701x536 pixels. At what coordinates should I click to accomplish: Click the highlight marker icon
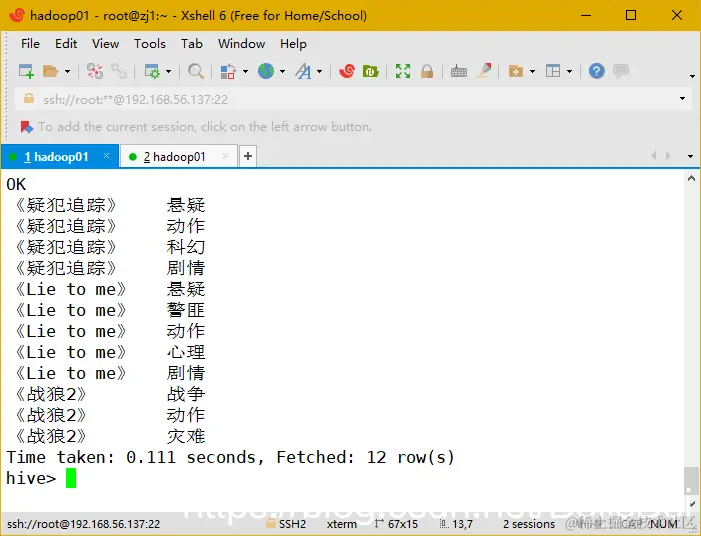[484, 71]
